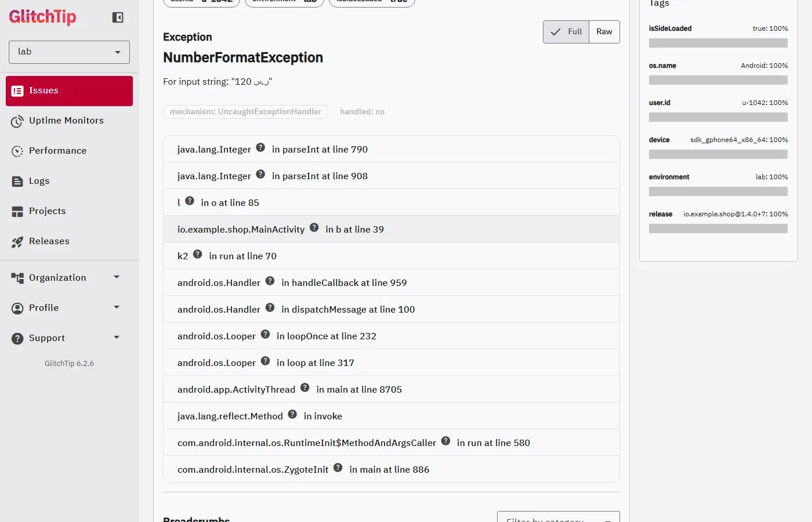Click help icon beside handleCallback frame
The height and width of the screenshot is (522, 812).
(270, 281)
